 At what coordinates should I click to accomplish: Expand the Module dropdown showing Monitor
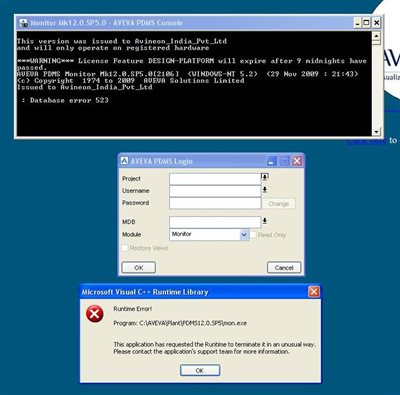click(x=244, y=235)
